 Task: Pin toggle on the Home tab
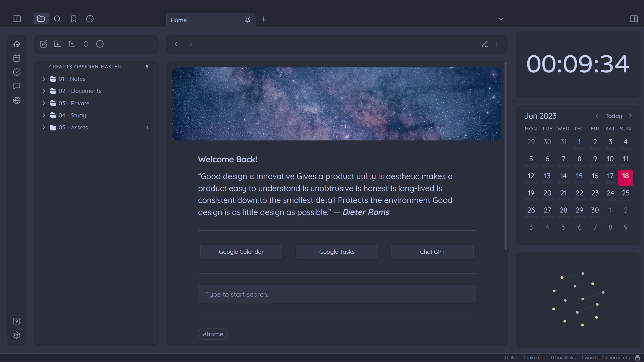[248, 20]
